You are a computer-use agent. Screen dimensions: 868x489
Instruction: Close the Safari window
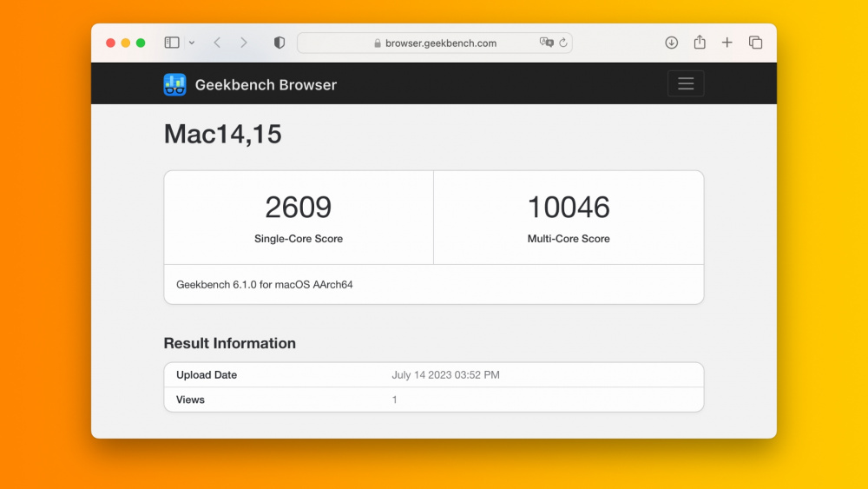pyautogui.click(x=111, y=43)
